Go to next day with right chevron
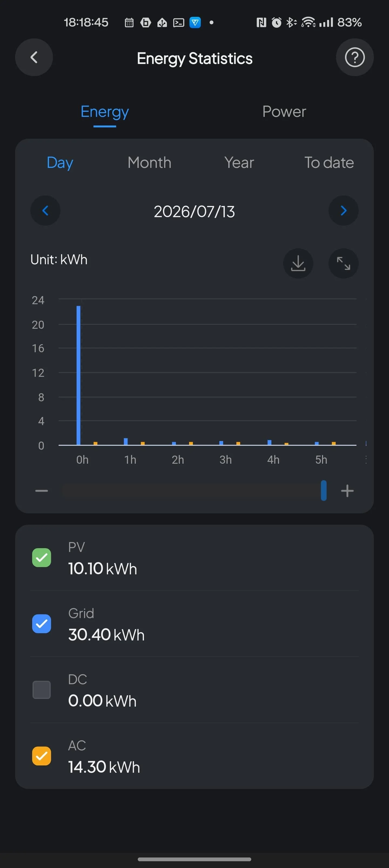The height and width of the screenshot is (868, 389). point(343,211)
